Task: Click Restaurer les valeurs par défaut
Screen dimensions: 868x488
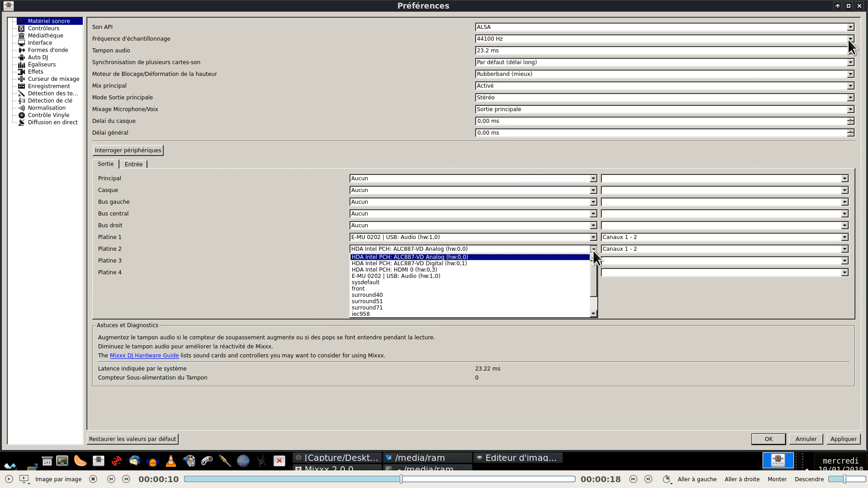Action: (x=132, y=439)
